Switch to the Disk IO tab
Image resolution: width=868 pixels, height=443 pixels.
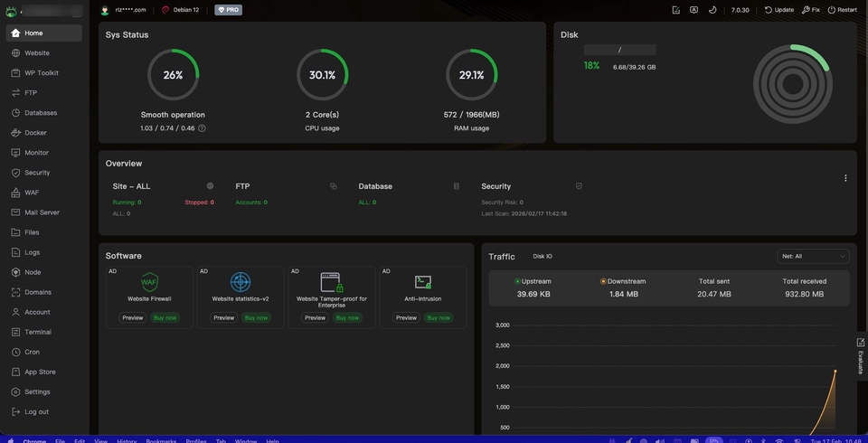(542, 257)
